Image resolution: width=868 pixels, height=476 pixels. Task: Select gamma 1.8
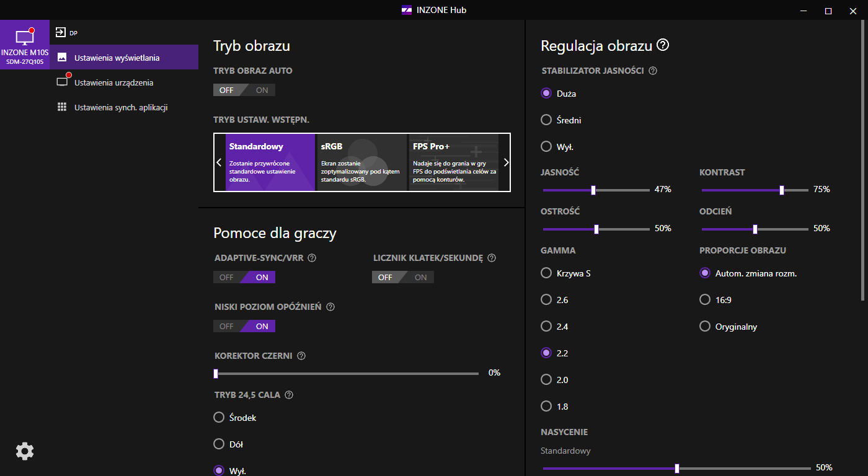(546, 406)
